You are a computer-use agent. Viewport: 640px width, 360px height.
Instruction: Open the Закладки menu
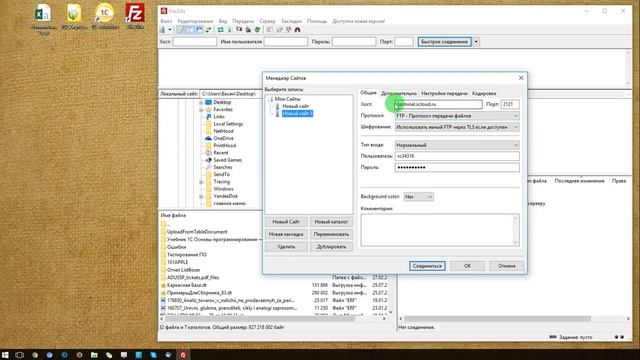(291, 21)
